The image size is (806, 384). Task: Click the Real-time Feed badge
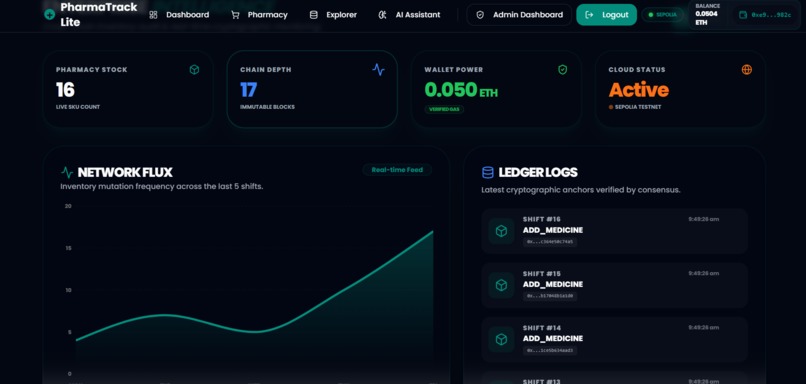pyautogui.click(x=397, y=170)
